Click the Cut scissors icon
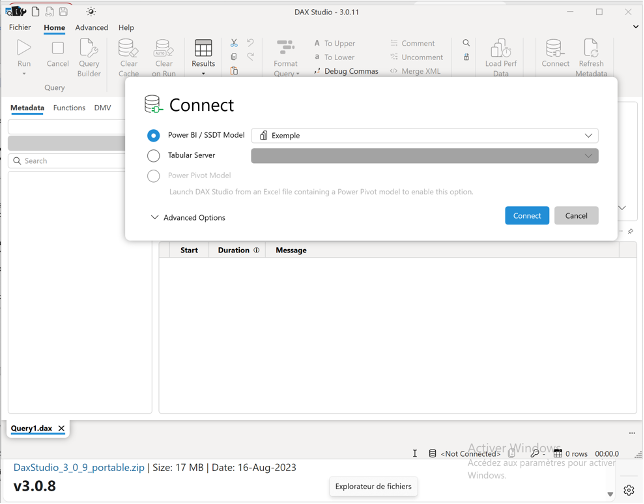The image size is (644, 504). pyautogui.click(x=234, y=43)
